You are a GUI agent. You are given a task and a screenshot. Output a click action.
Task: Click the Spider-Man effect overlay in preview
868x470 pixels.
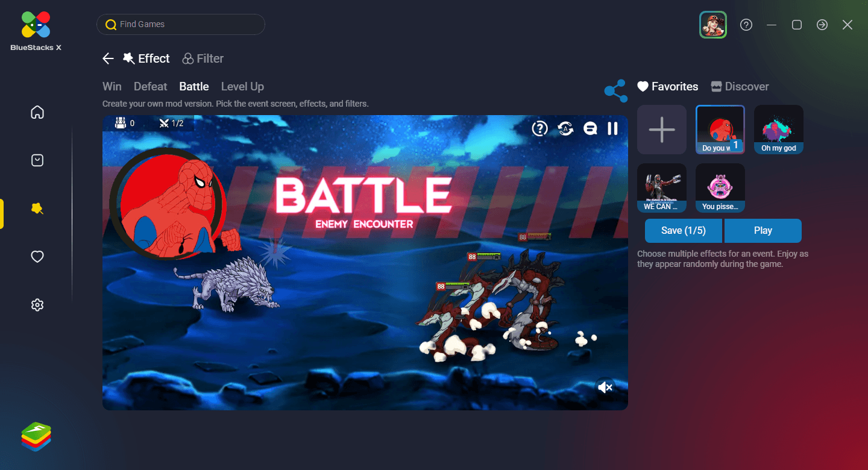(175, 205)
